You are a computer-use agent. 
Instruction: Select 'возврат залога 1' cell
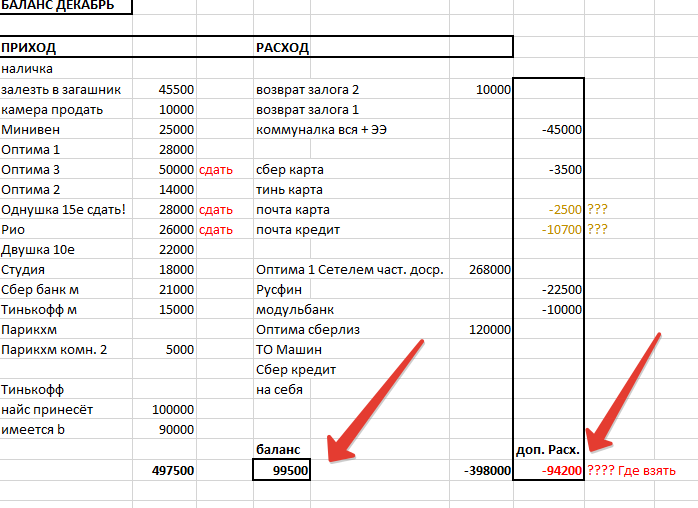[x=308, y=110]
